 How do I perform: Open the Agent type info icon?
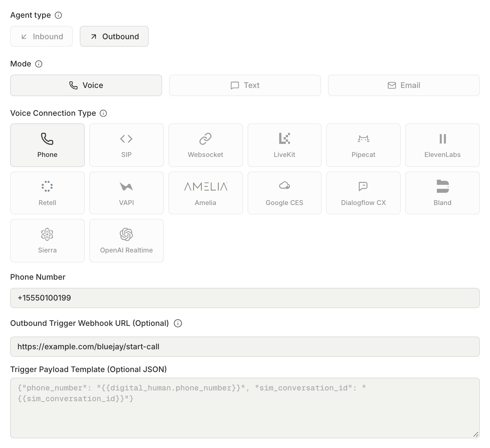pos(58,15)
